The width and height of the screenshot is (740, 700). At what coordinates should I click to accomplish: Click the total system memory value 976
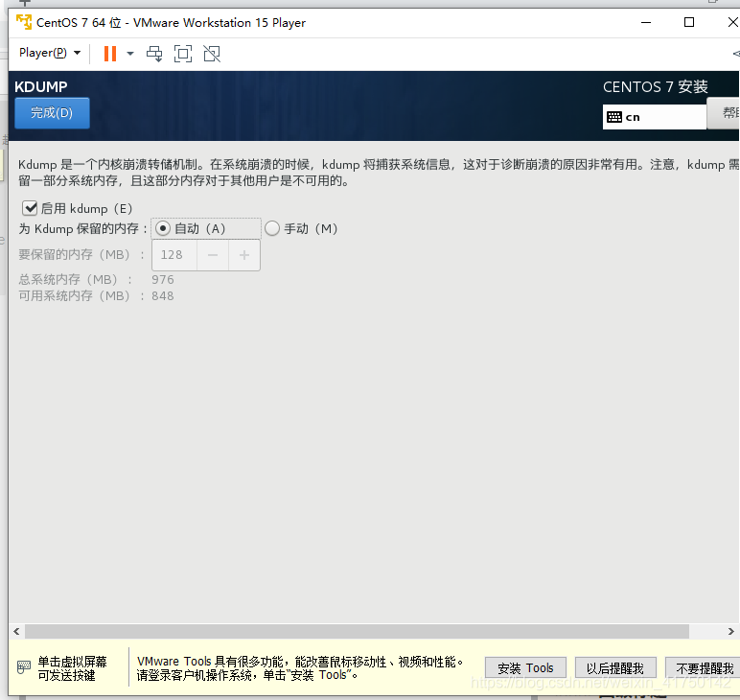[x=162, y=279]
